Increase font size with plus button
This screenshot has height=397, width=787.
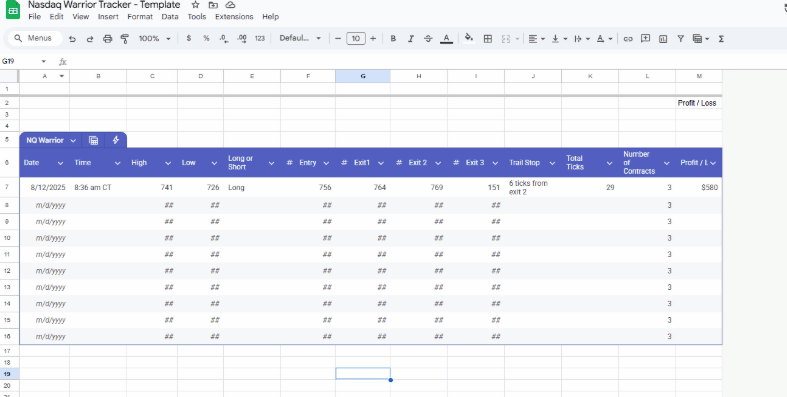coord(373,39)
